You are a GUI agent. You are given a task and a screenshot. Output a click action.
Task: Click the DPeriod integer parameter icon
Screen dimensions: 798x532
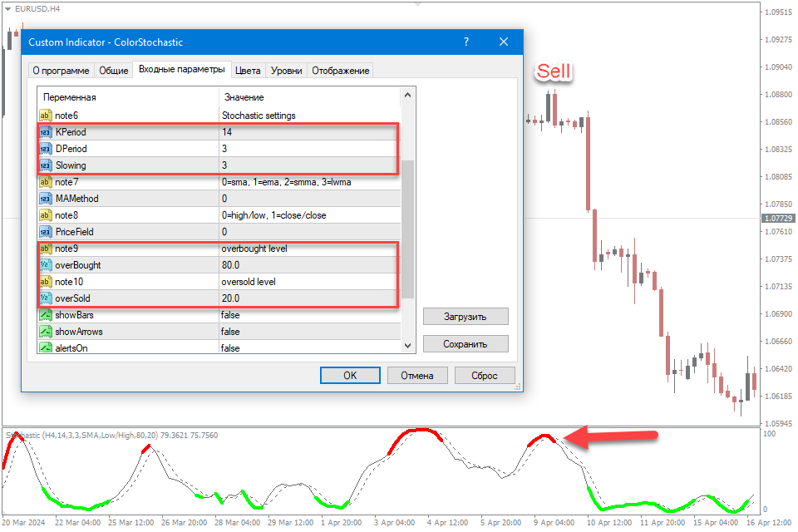pos(46,149)
